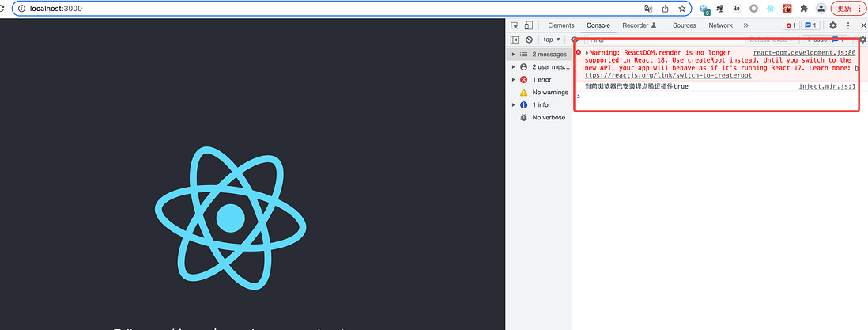Image resolution: width=868 pixels, height=330 pixels.
Task: Click the red 更新 update button
Action: pyautogui.click(x=848, y=9)
